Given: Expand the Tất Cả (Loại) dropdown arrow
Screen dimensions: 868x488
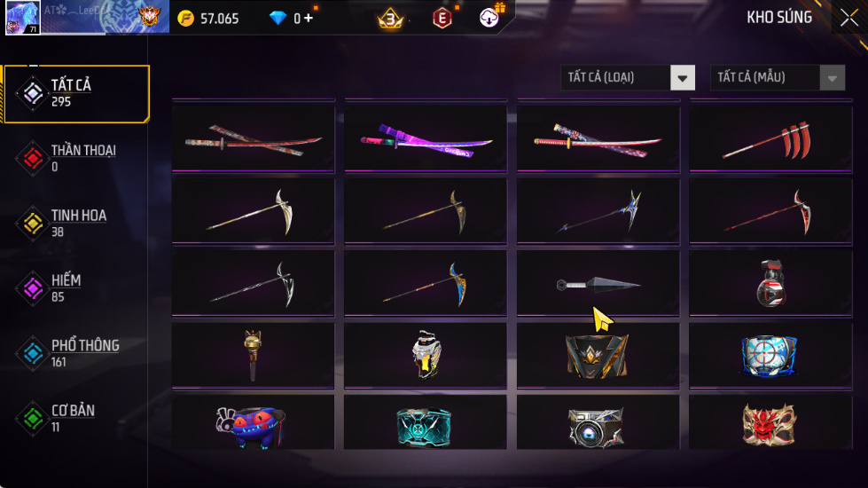Looking at the screenshot, I should click(683, 77).
